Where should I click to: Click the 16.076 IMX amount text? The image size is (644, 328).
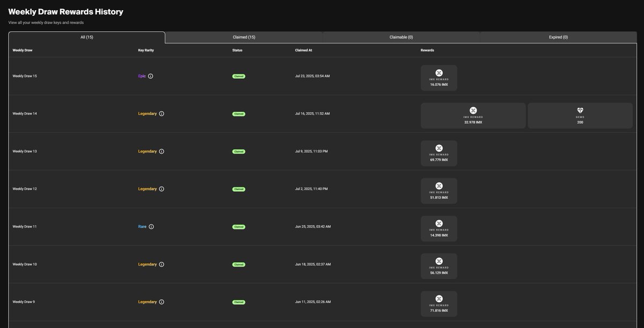tap(439, 85)
